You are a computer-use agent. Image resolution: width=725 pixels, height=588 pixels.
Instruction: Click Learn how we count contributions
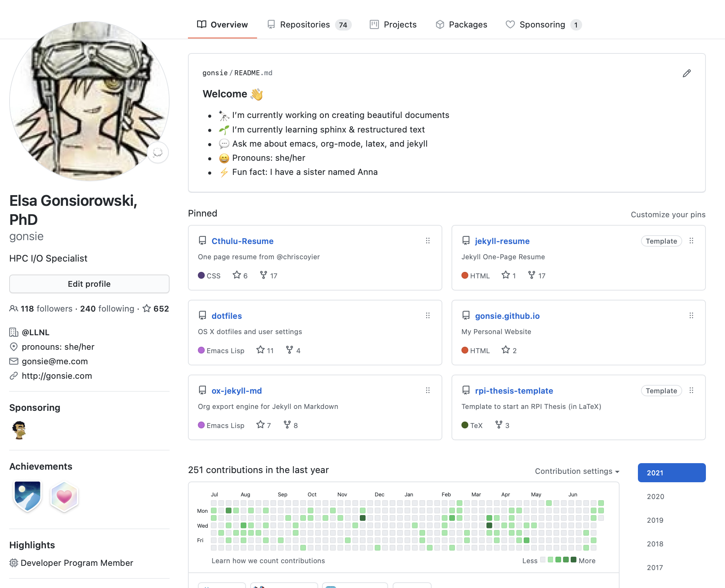point(268,561)
